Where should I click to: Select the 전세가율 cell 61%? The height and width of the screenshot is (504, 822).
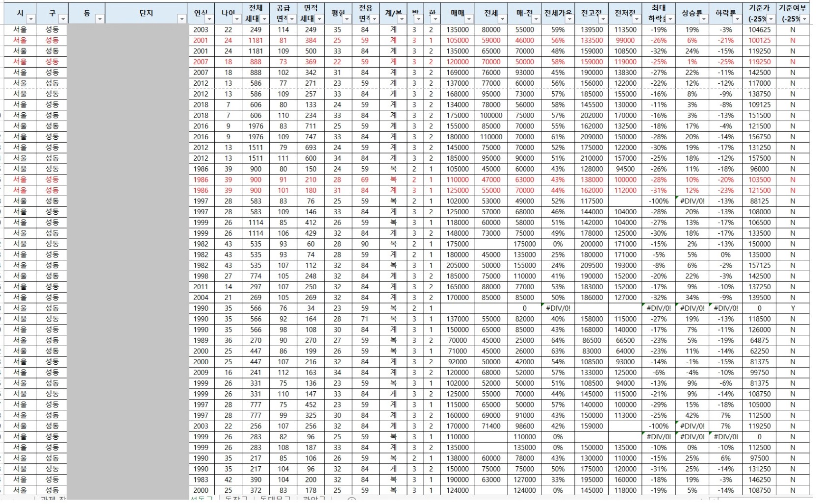(x=558, y=137)
